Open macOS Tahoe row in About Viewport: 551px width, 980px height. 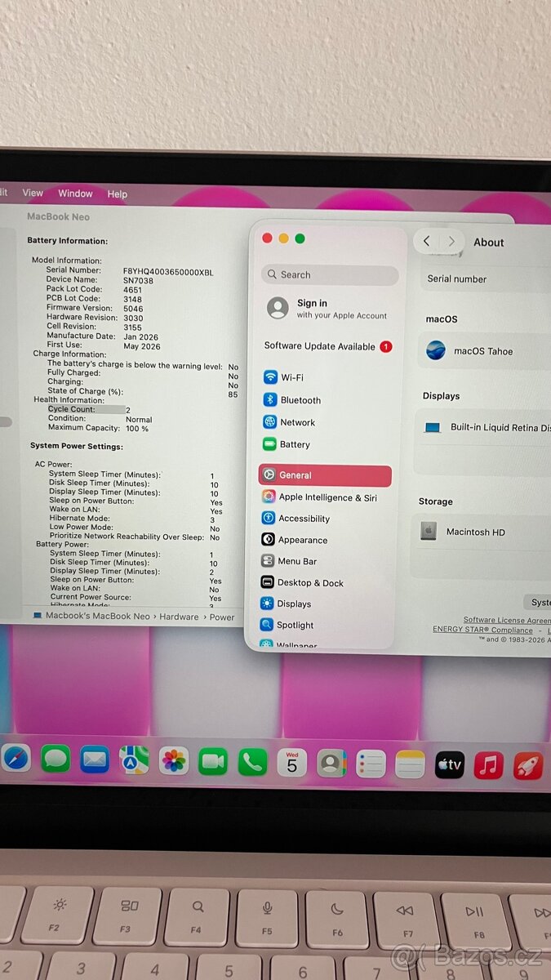pos(485,351)
